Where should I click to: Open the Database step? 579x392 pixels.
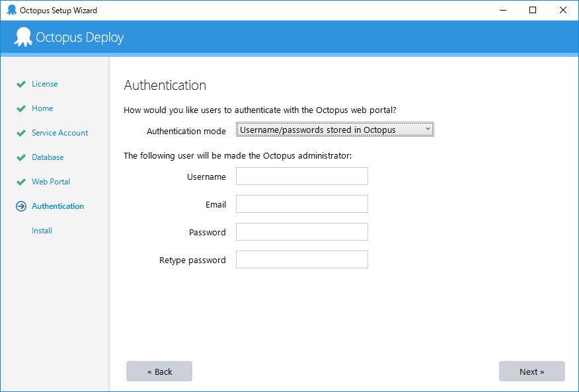coord(48,157)
